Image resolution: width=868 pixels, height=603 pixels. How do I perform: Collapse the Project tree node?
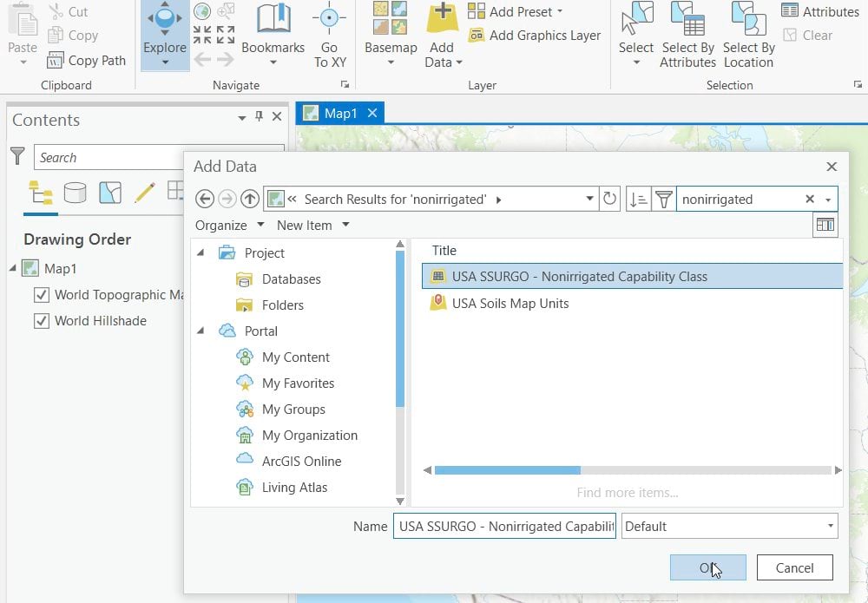(x=201, y=252)
